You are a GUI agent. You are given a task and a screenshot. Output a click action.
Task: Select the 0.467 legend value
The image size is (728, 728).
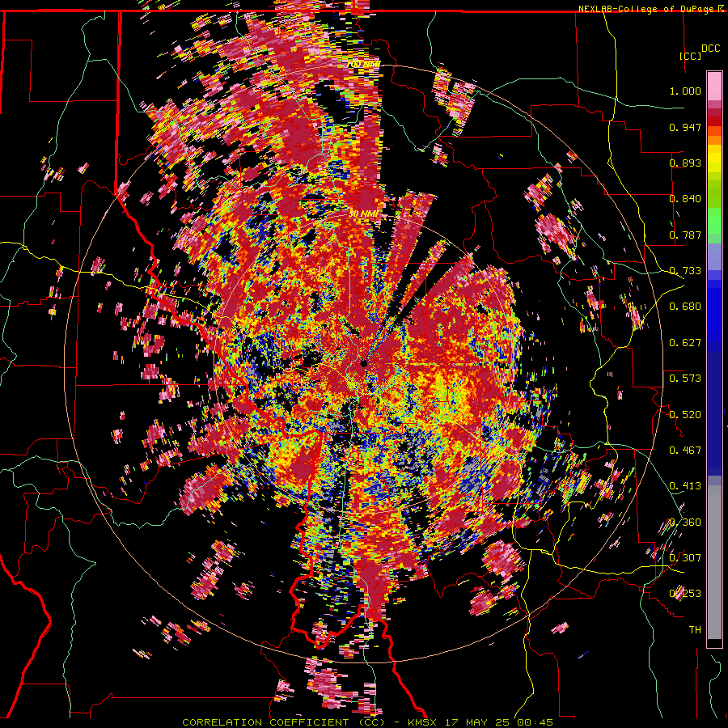[685, 451]
